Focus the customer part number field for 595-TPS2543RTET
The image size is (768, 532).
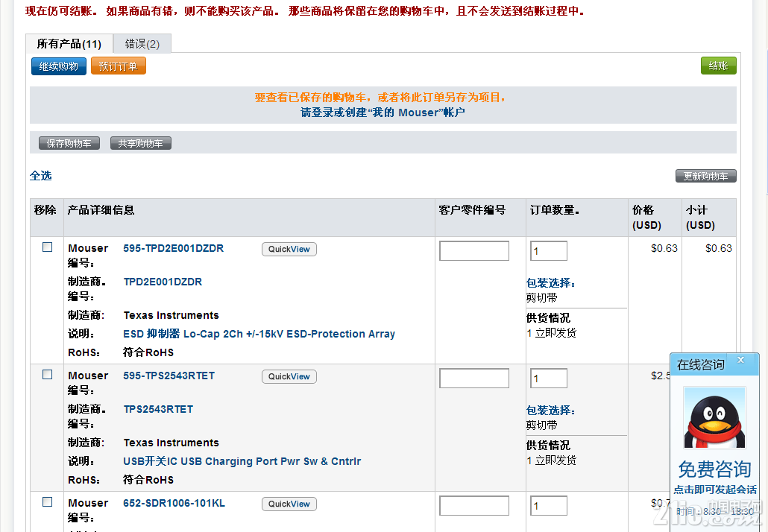pos(474,378)
